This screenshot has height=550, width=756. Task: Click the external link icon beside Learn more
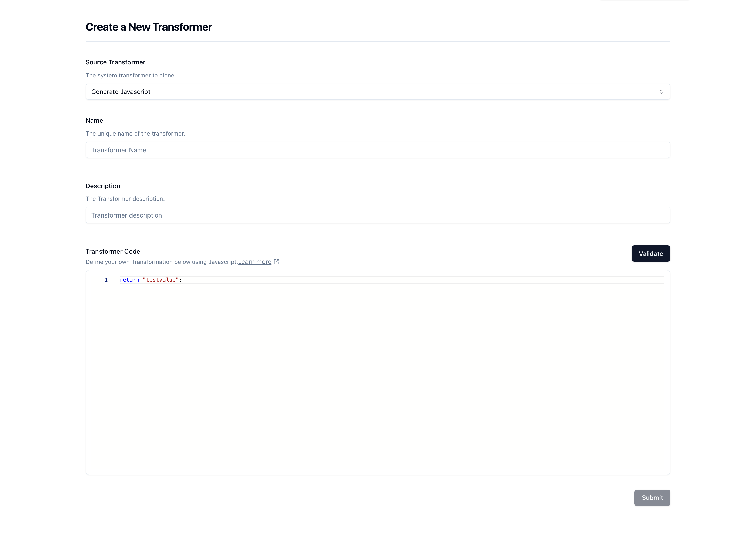[277, 262]
